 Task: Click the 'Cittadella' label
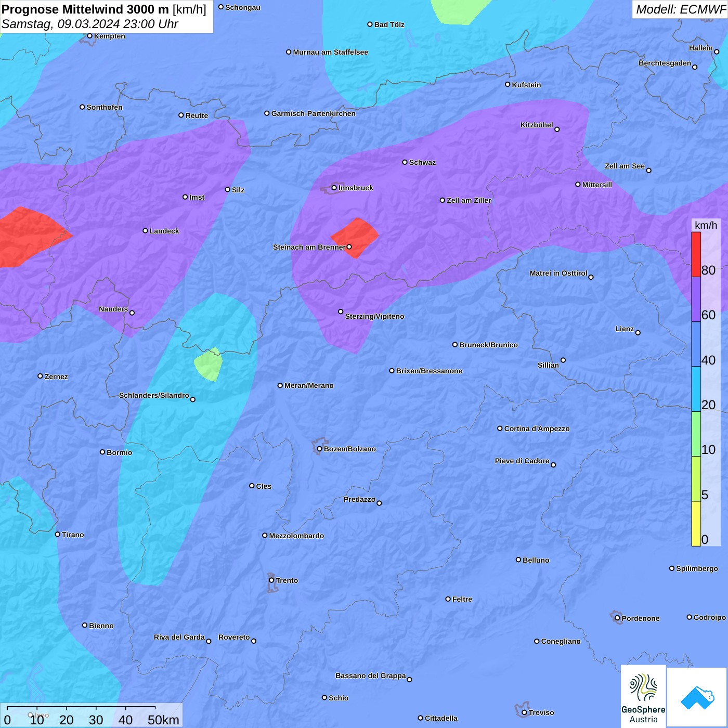tap(441, 718)
